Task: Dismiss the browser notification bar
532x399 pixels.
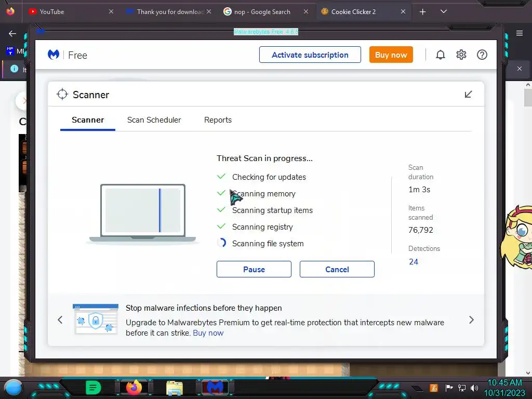Action: pyautogui.click(x=520, y=69)
